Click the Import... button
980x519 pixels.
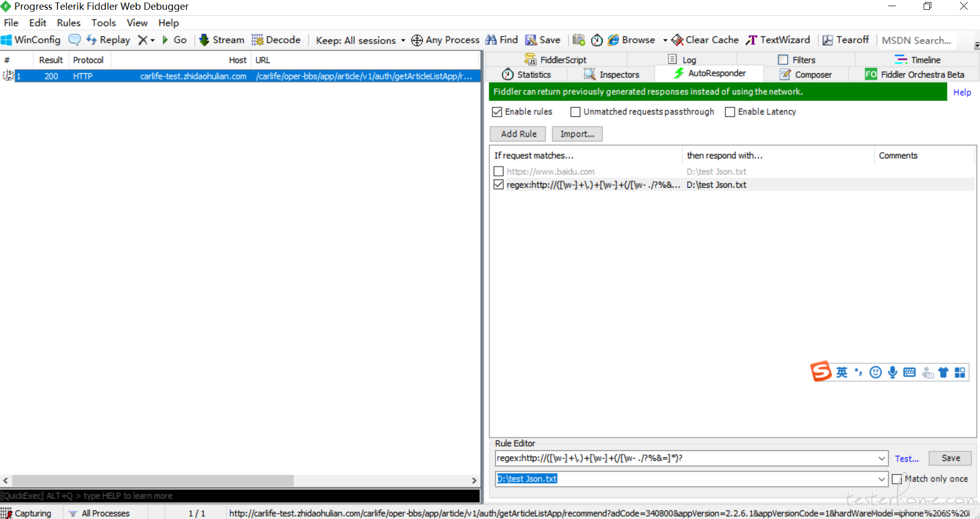point(577,134)
